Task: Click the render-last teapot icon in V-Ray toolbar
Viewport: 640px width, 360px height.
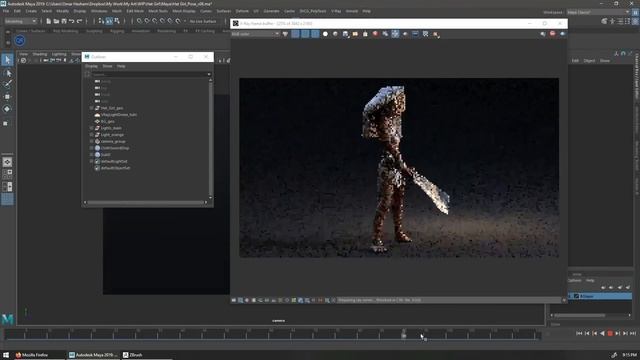Action: pos(562,34)
